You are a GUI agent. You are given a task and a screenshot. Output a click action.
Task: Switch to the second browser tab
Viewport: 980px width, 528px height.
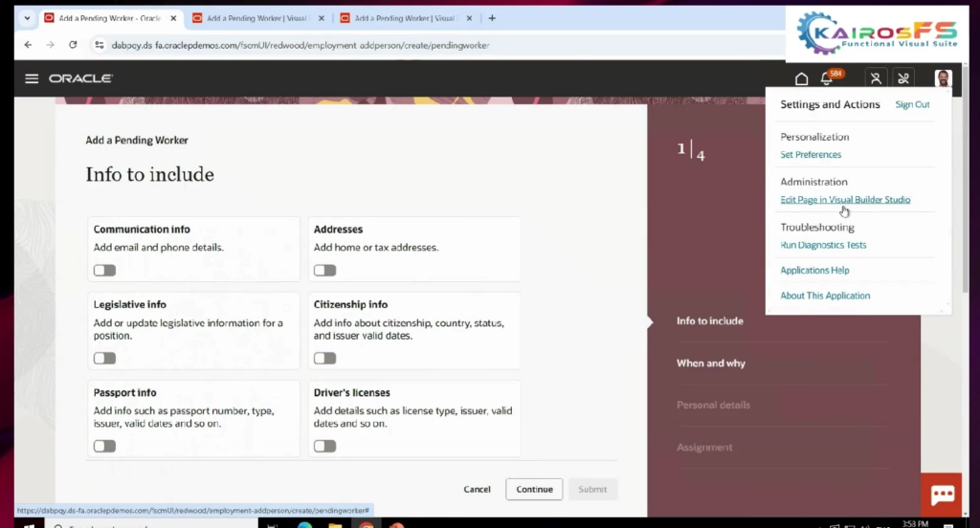tap(254, 18)
